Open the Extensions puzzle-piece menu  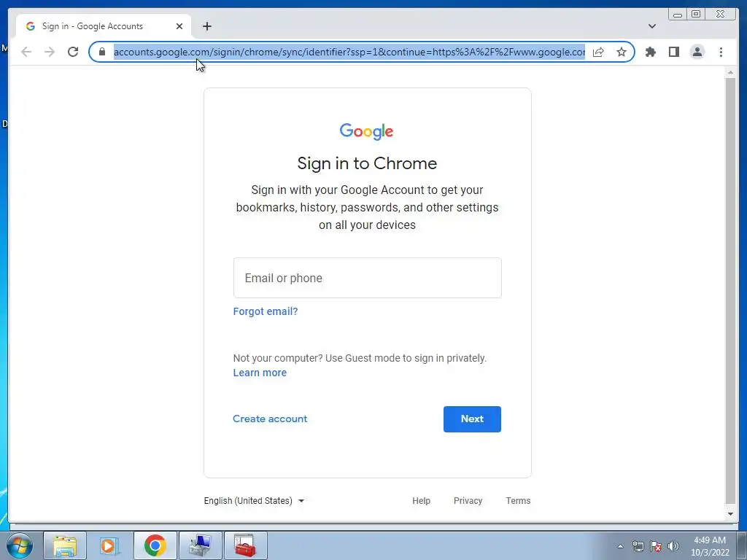[x=650, y=52]
